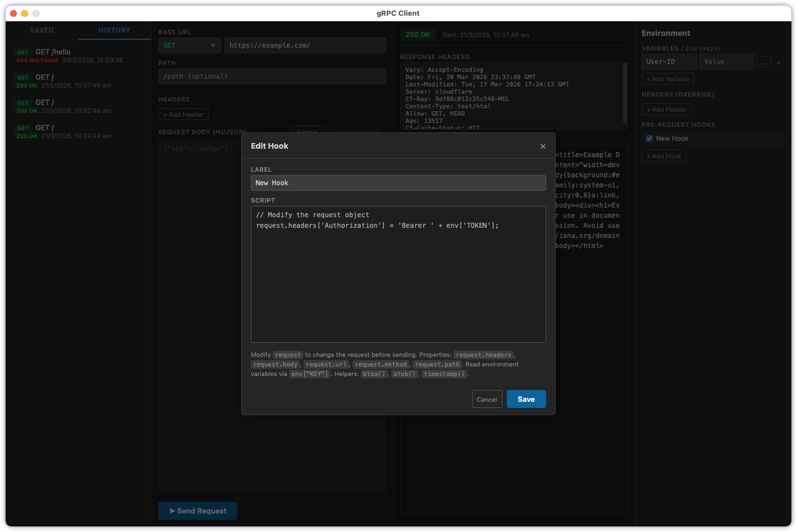Save the hook script

pos(526,399)
